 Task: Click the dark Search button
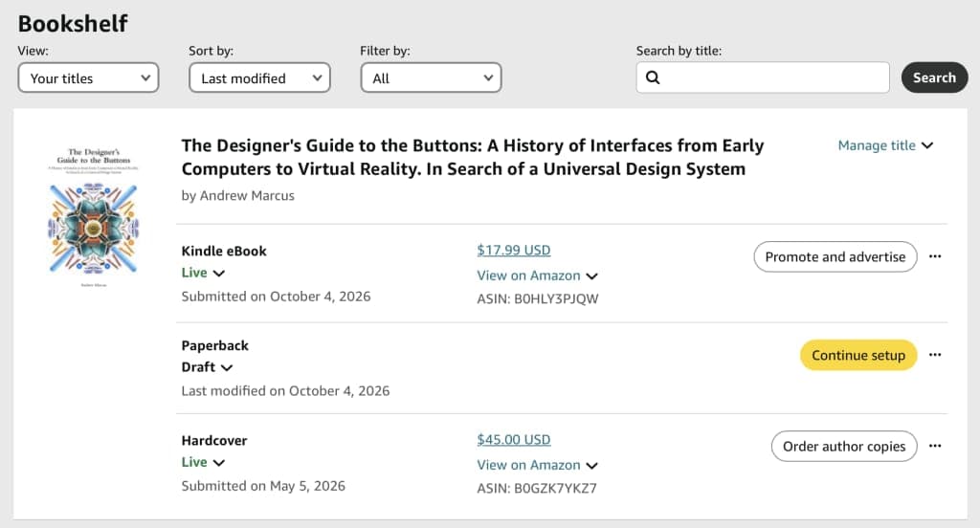(934, 77)
